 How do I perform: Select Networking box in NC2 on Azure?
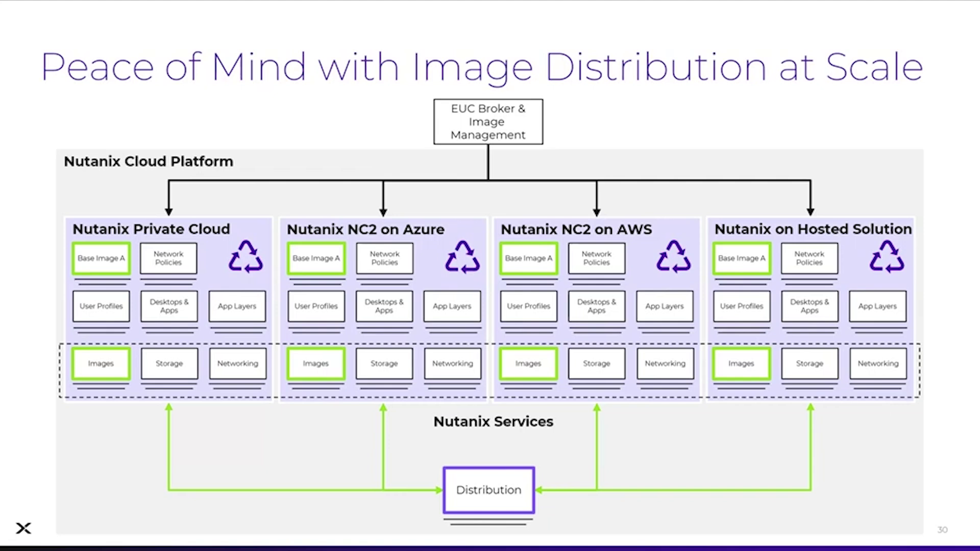[453, 364]
